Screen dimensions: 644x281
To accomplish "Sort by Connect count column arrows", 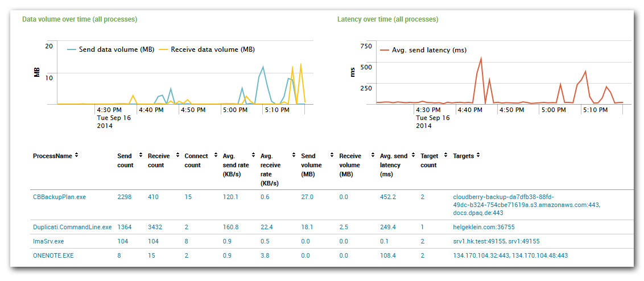I will tap(215, 156).
